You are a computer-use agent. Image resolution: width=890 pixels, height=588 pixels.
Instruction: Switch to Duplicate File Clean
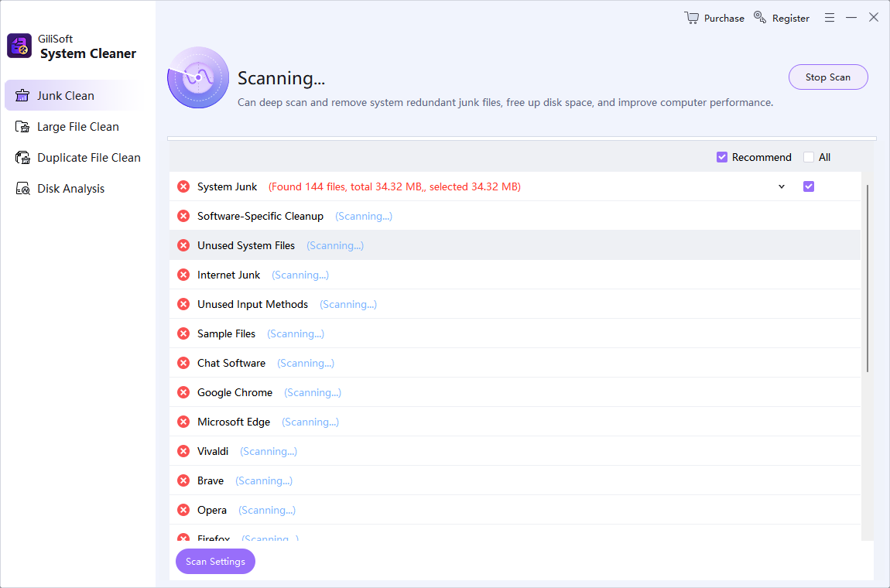pyautogui.click(x=76, y=158)
